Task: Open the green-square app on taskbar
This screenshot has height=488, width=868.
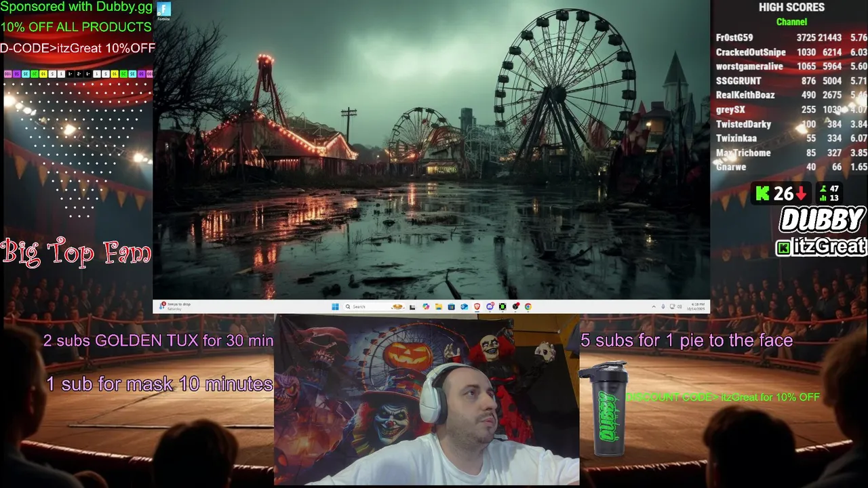Action: (502, 306)
